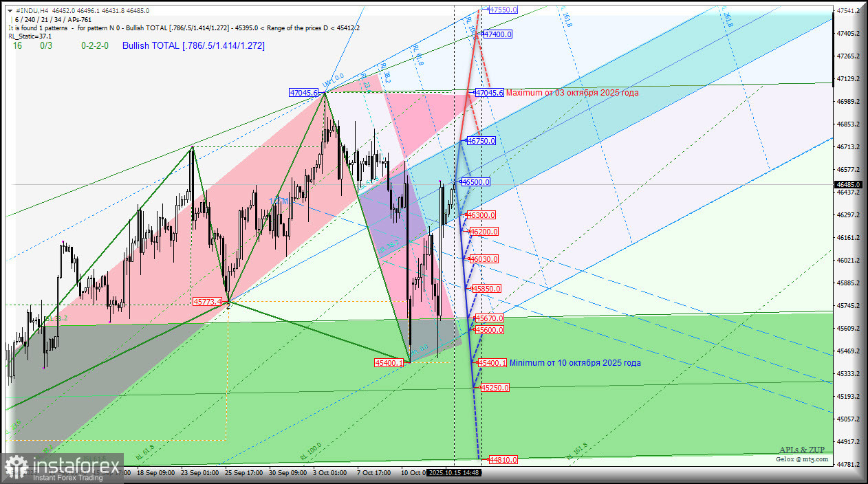Click 'Maximum от 03 октября 2025 года' annotation

(572, 92)
